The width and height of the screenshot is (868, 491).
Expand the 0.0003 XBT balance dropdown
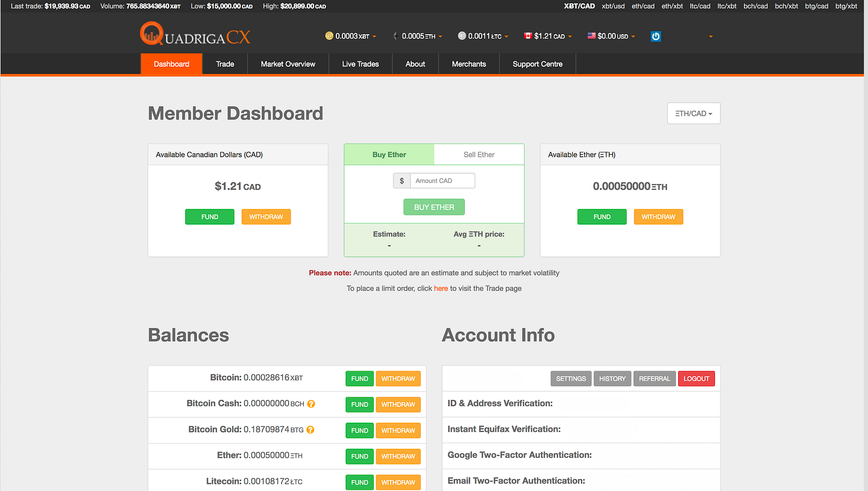pos(351,36)
